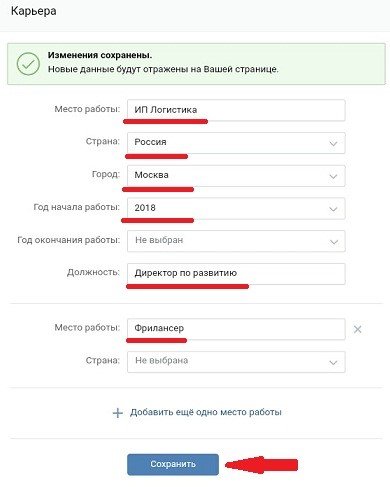Select the Не выбран year end placeholder text

[x=159, y=240]
